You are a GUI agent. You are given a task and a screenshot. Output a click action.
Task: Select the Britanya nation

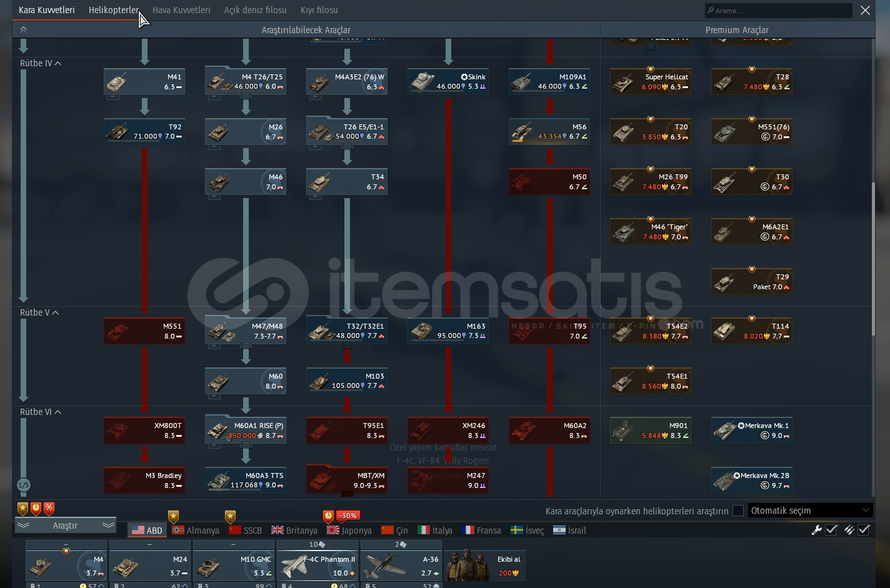pos(294,530)
